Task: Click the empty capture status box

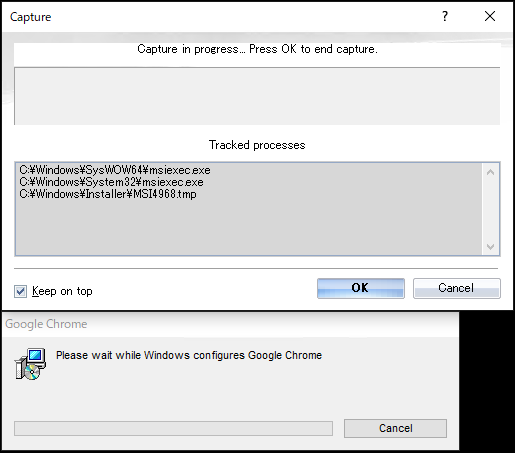Action: 257,96
